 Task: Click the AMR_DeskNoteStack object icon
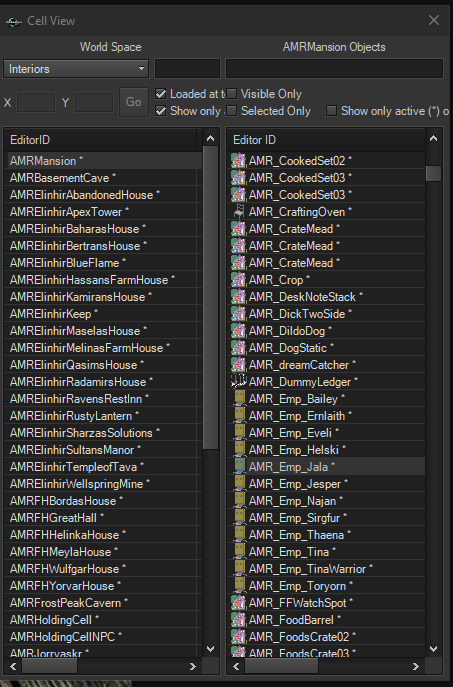point(239,297)
